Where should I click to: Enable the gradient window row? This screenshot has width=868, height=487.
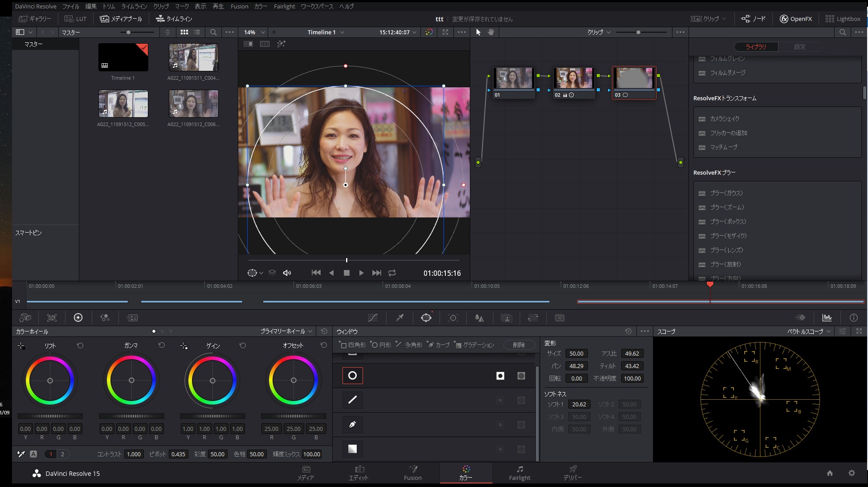(352, 449)
